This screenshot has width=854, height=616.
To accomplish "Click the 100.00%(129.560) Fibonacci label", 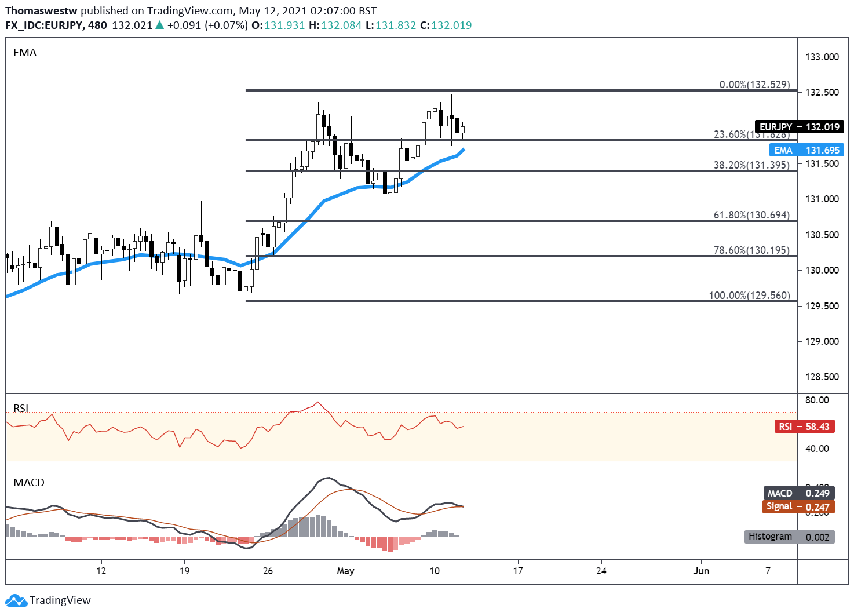I will click(x=749, y=296).
